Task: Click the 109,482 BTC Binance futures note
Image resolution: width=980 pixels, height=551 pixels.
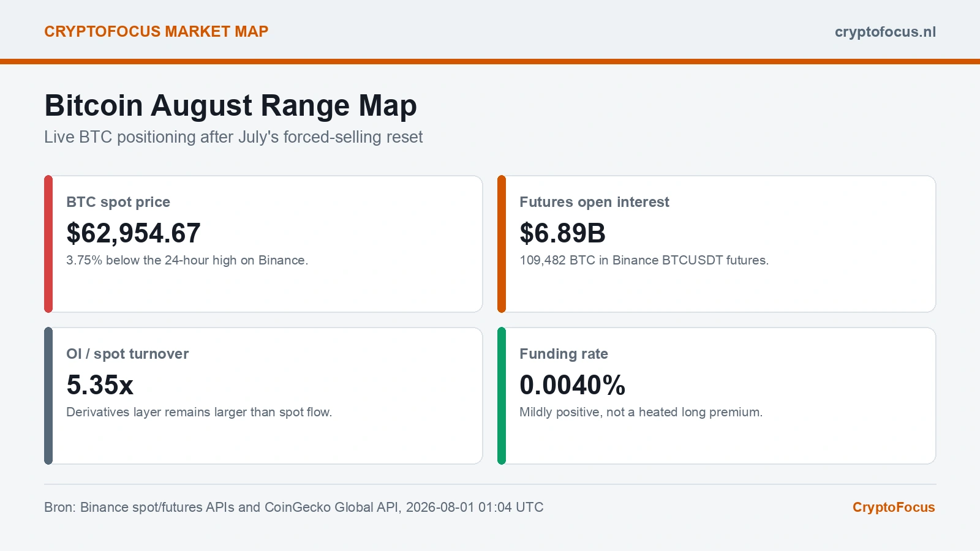Action: pyautogui.click(x=644, y=260)
